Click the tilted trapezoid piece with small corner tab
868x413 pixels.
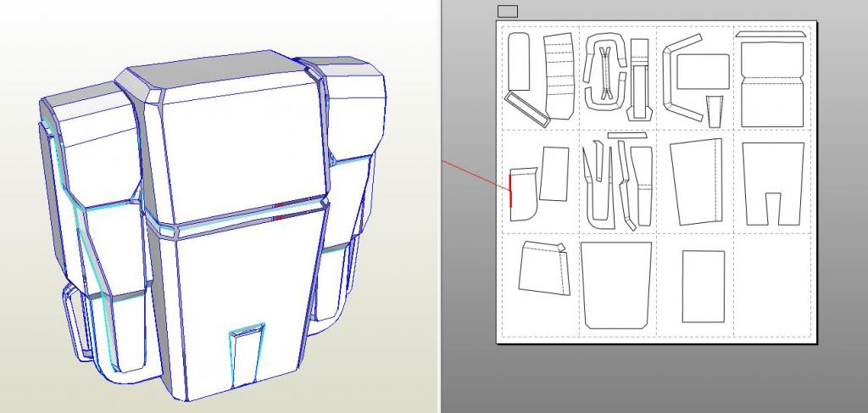tap(542, 267)
